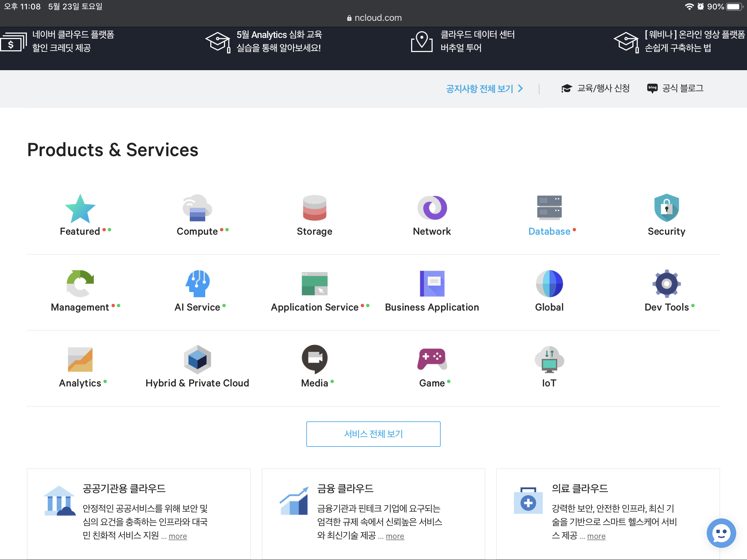
Task: Open the Business Application notebook icon
Action: [432, 284]
